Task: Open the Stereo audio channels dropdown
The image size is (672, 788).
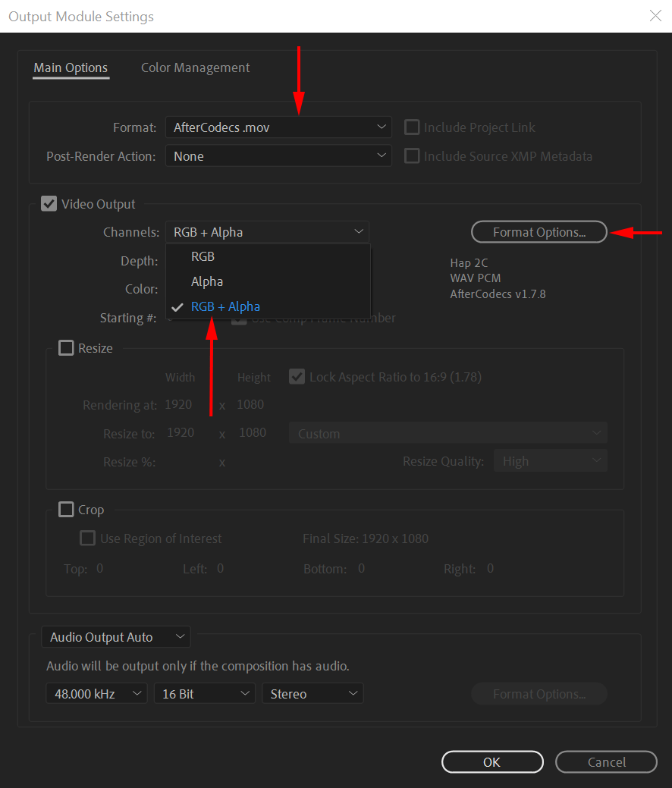Action: point(312,692)
